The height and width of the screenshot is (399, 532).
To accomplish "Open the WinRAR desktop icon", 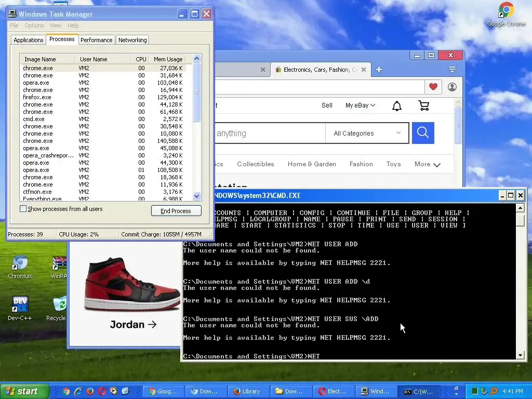I will pos(59,267).
